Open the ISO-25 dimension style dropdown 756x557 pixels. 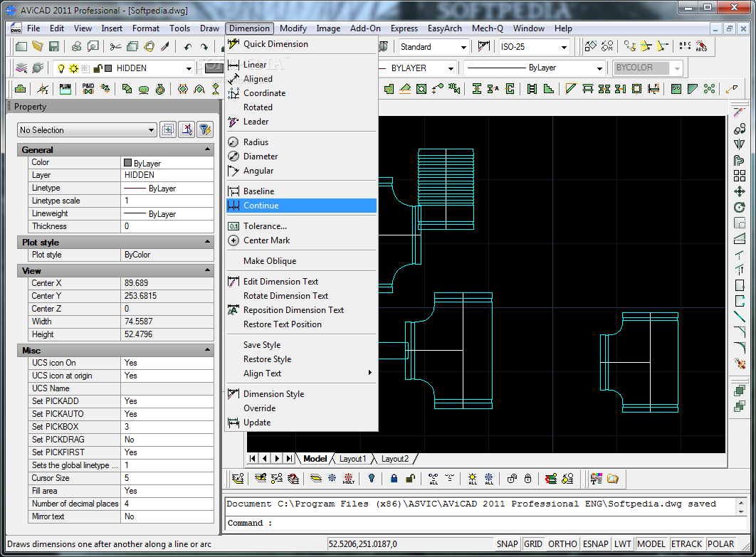click(x=564, y=47)
